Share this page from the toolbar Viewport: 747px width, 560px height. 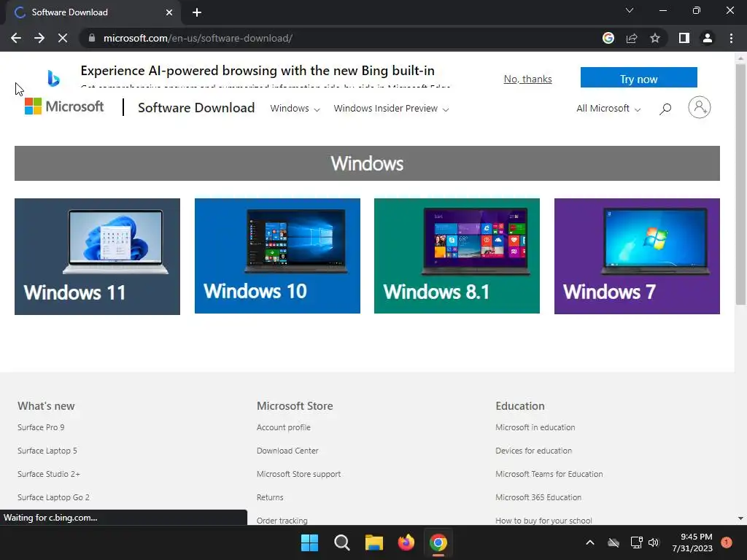[632, 38]
